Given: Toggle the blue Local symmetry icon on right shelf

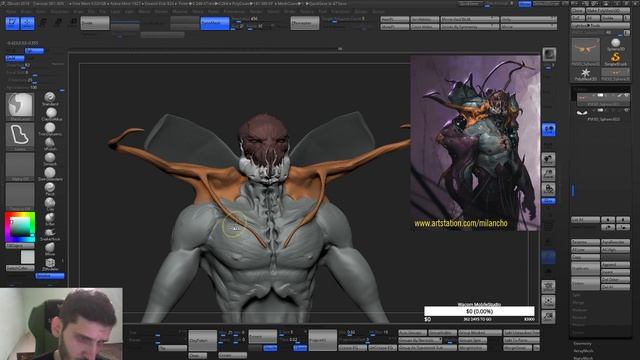Looking at the screenshot, I should [x=549, y=130].
